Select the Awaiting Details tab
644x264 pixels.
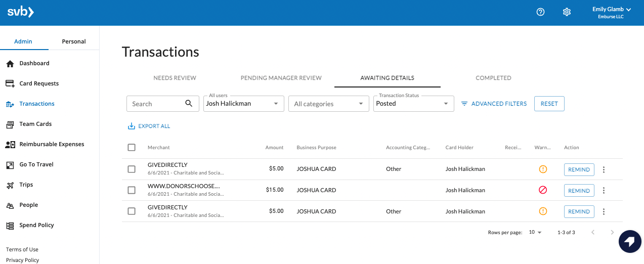click(x=388, y=78)
